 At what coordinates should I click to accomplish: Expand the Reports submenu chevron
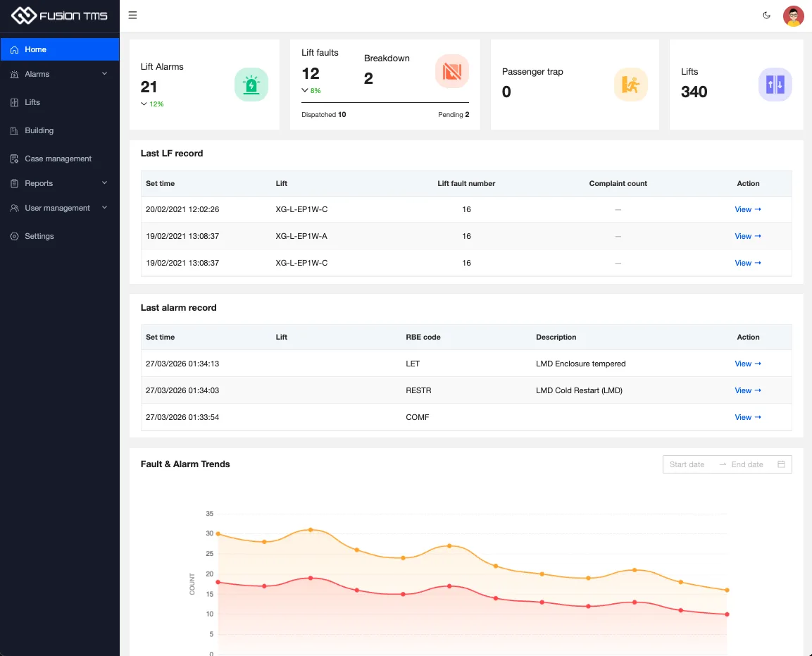(105, 183)
